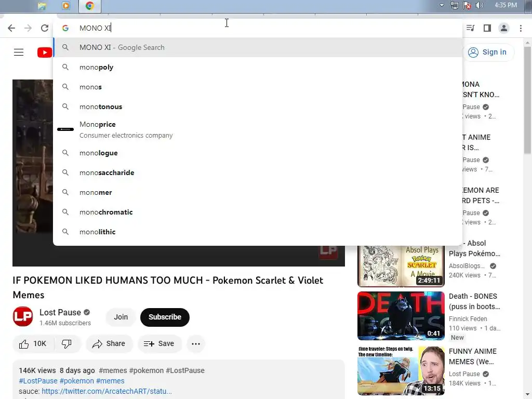Share the video
This screenshot has width=532, height=399.
click(109, 344)
